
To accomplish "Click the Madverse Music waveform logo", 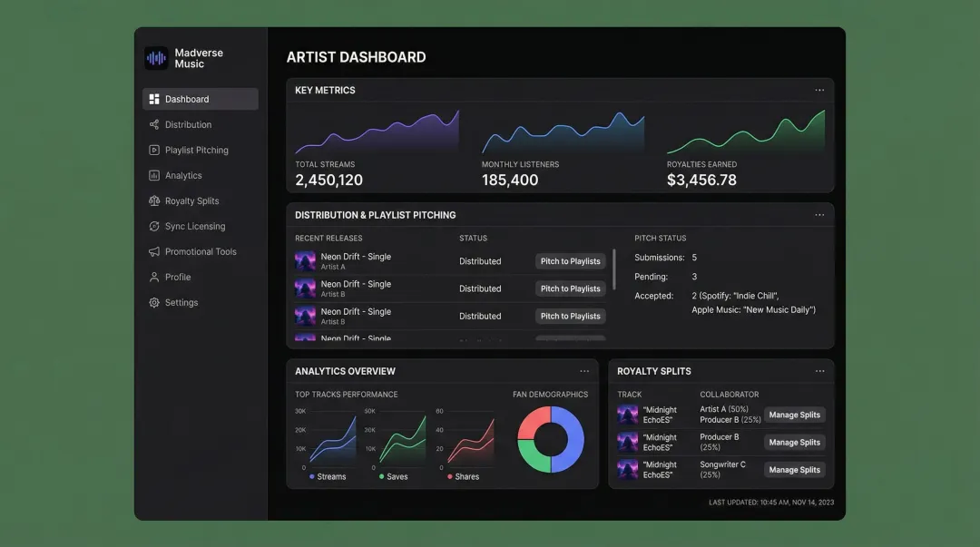I will click(x=156, y=58).
